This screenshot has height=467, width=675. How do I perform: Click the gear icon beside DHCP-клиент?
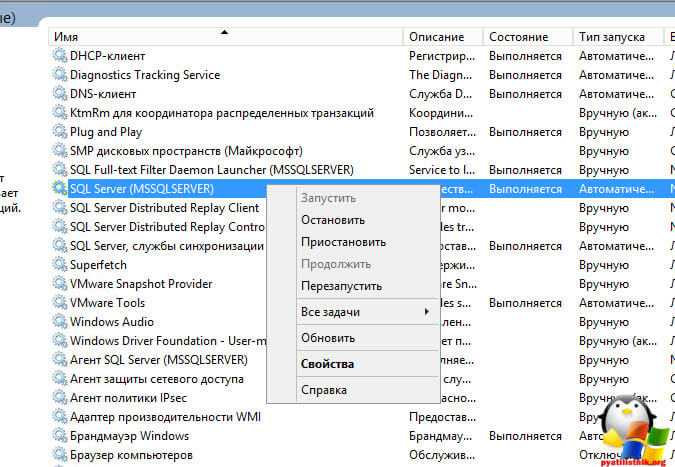pyautogui.click(x=59, y=56)
